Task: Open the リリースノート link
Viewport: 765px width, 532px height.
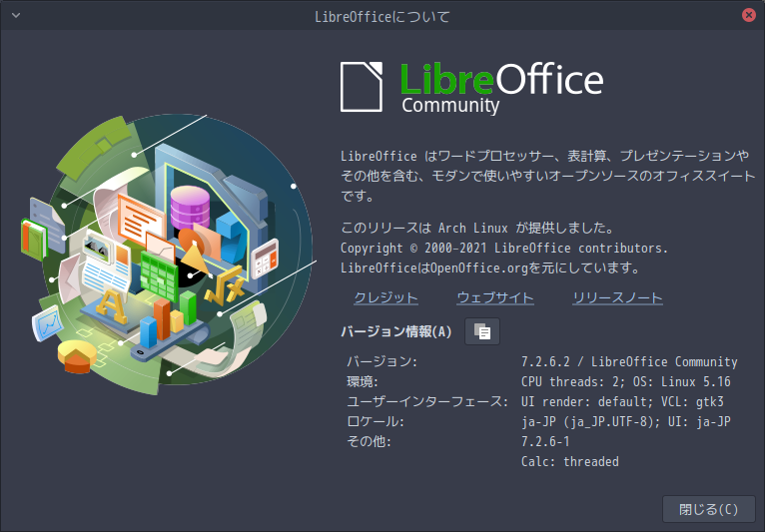Action: 617,297
